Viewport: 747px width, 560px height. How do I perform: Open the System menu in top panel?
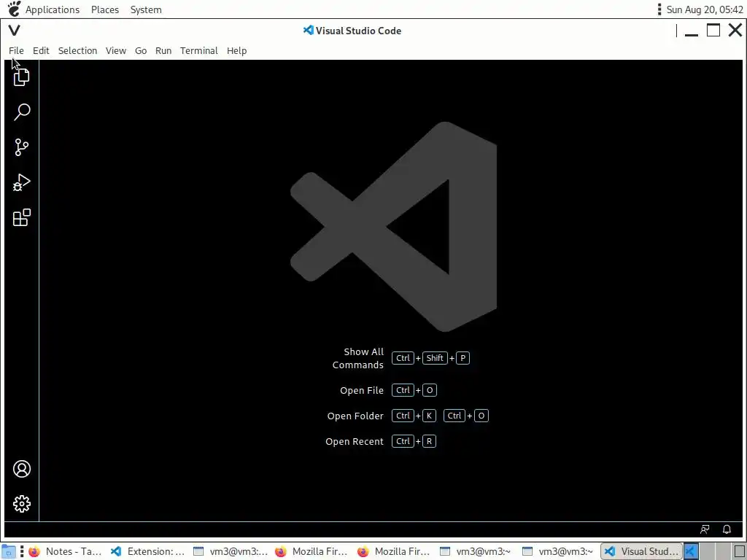pyautogui.click(x=146, y=9)
